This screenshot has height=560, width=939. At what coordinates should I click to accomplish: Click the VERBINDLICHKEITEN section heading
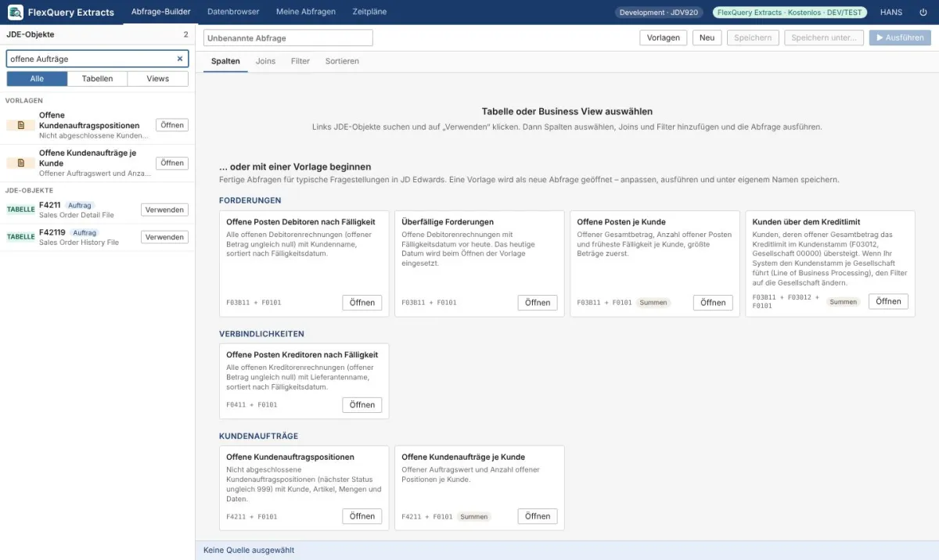coord(261,334)
